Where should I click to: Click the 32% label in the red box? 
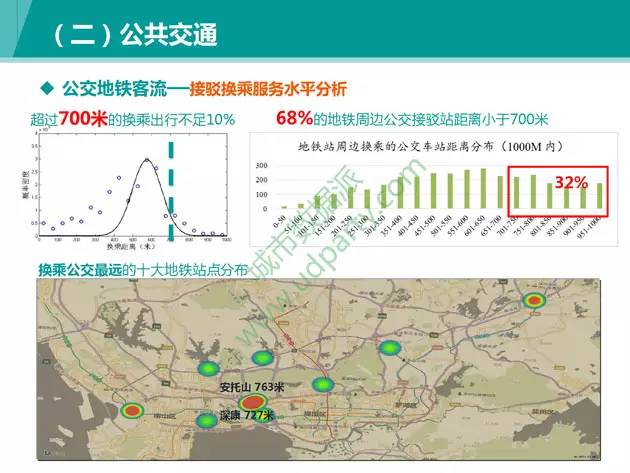571,182
